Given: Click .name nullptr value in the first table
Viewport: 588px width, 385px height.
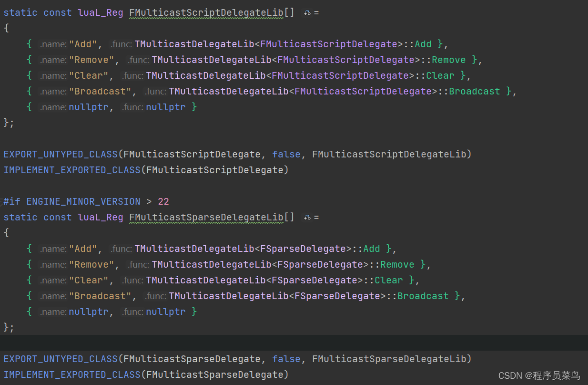Looking at the screenshot, I should coord(89,107).
